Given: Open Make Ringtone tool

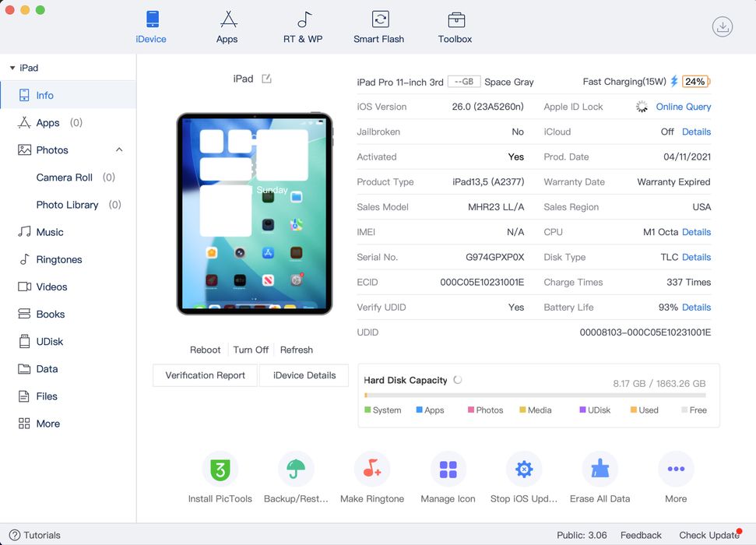Looking at the screenshot, I should coord(372,469).
